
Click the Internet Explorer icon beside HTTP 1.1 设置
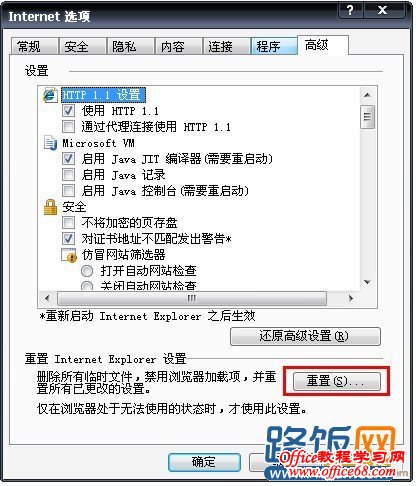click(x=50, y=95)
